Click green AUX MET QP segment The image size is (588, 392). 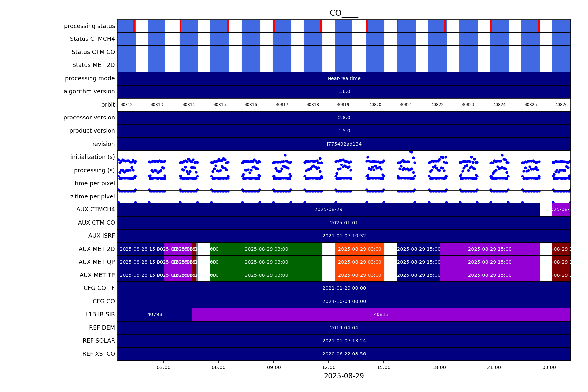pos(266,262)
